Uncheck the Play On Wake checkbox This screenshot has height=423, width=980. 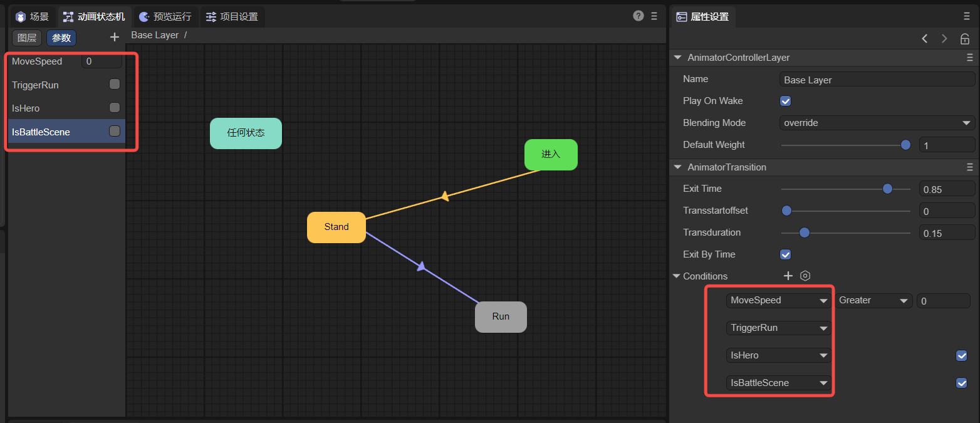pos(785,101)
